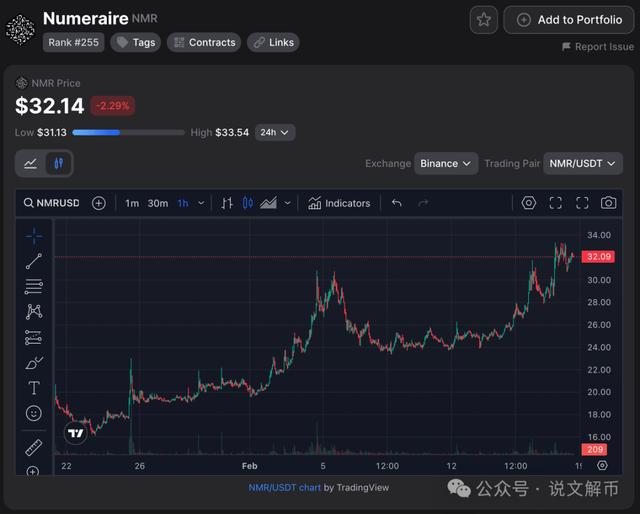
Task: Select the trend line drawing tool
Action: coord(34,261)
